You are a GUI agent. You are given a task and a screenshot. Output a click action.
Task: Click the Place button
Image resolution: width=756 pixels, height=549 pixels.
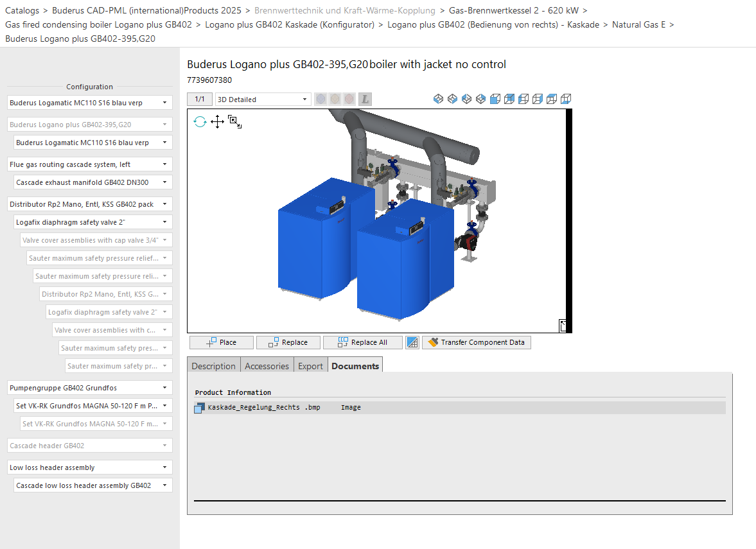pyautogui.click(x=222, y=342)
